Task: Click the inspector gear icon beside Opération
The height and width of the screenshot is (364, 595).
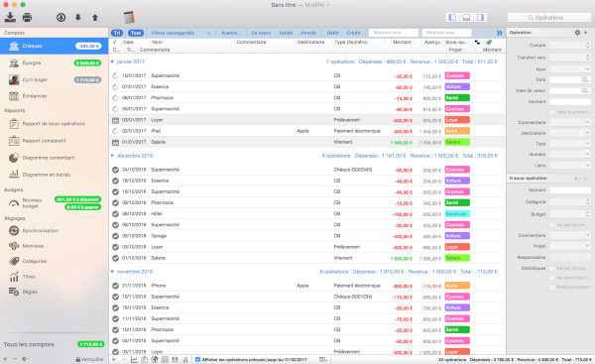Action: pyautogui.click(x=577, y=33)
